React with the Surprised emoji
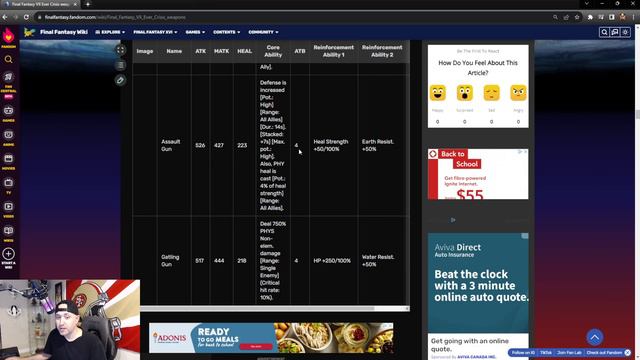This screenshot has width=640, height=360. 464,93
